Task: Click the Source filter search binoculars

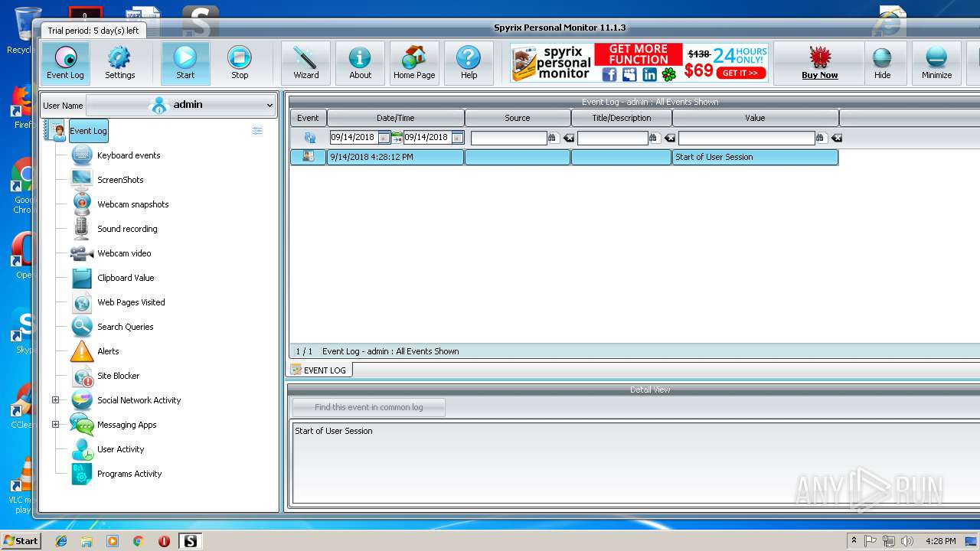Action: click(553, 138)
